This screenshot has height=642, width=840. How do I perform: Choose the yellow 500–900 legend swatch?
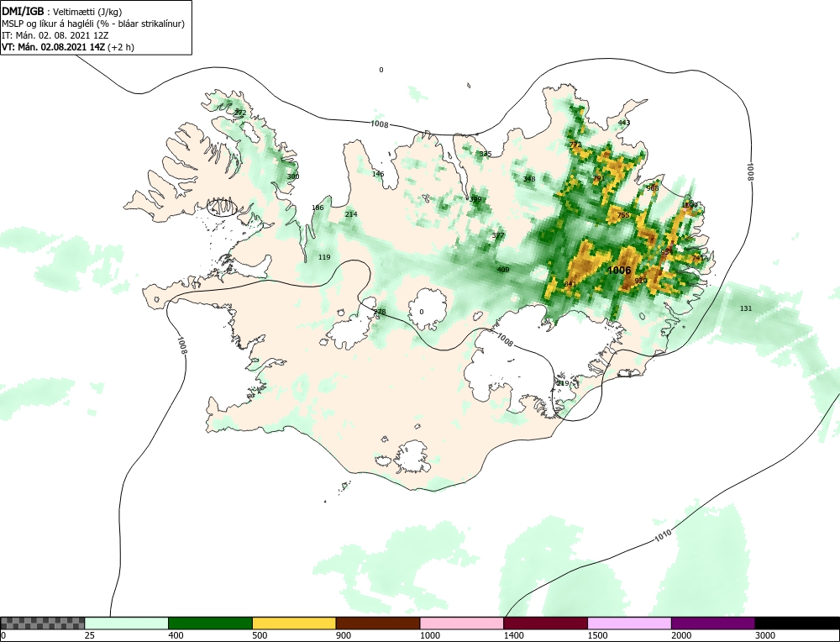(294, 624)
